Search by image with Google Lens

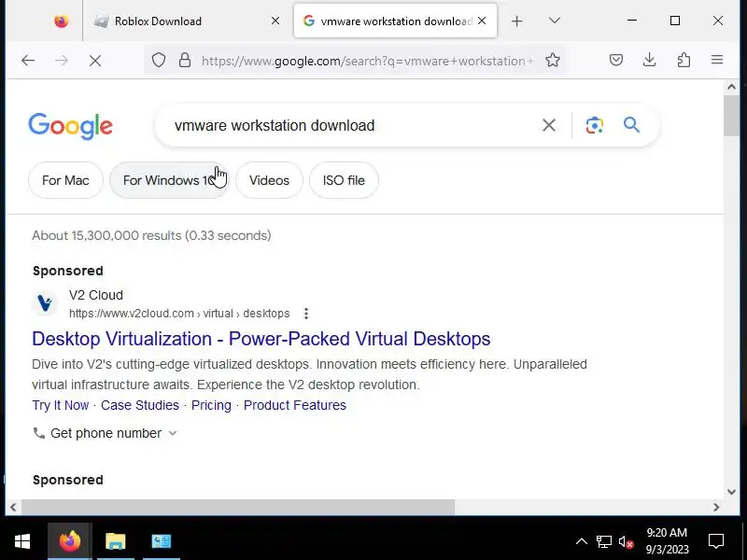click(594, 125)
